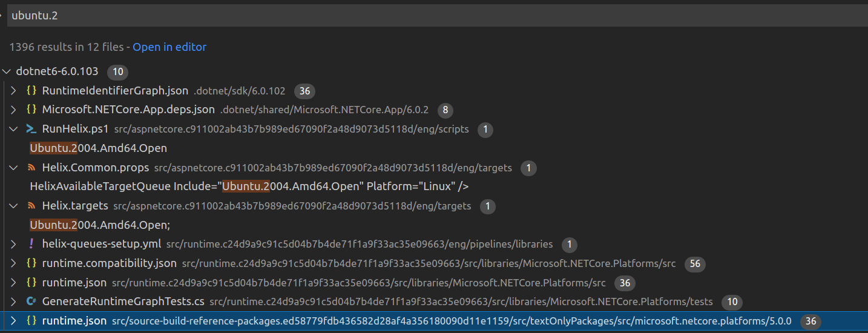Open match Ubuntu.2004.Amd64.Open under RunHelix.ps1
This screenshot has width=868, height=333.
pyautogui.click(x=98, y=148)
